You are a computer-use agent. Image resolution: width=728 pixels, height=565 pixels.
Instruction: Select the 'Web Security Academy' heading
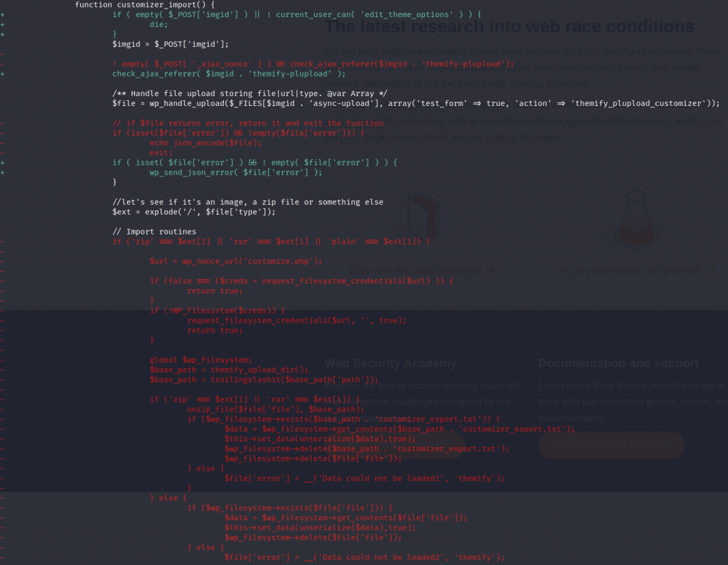[x=390, y=363]
